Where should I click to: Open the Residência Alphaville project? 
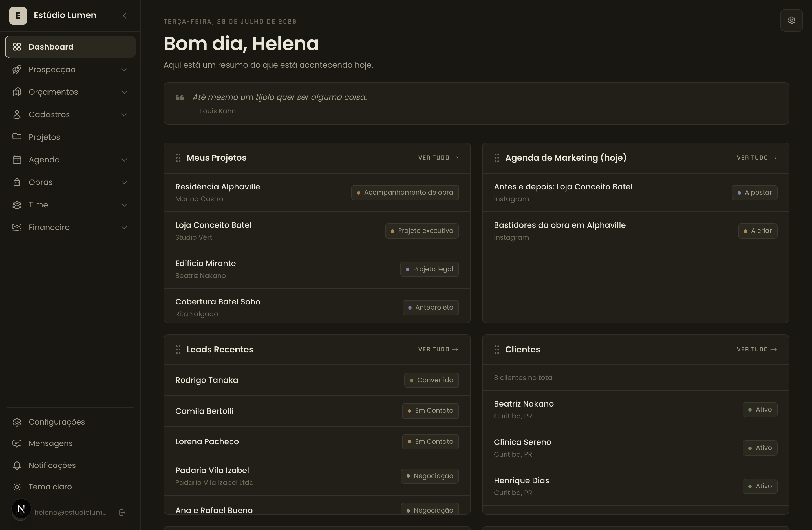pos(317,193)
